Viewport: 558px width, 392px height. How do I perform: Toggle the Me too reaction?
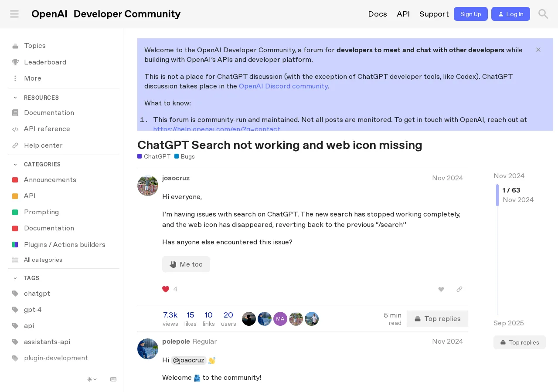click(186, 264)
